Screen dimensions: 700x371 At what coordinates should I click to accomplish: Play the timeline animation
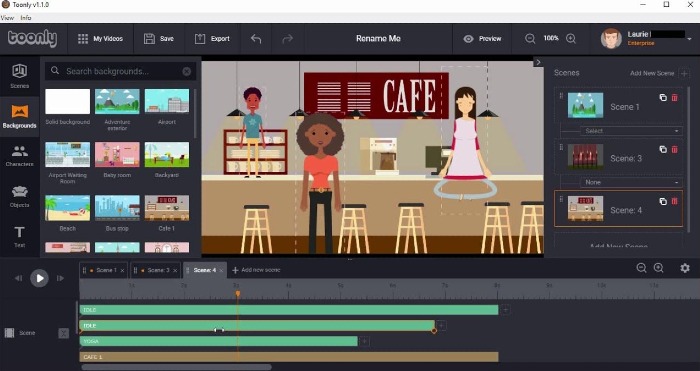[39, 278]
